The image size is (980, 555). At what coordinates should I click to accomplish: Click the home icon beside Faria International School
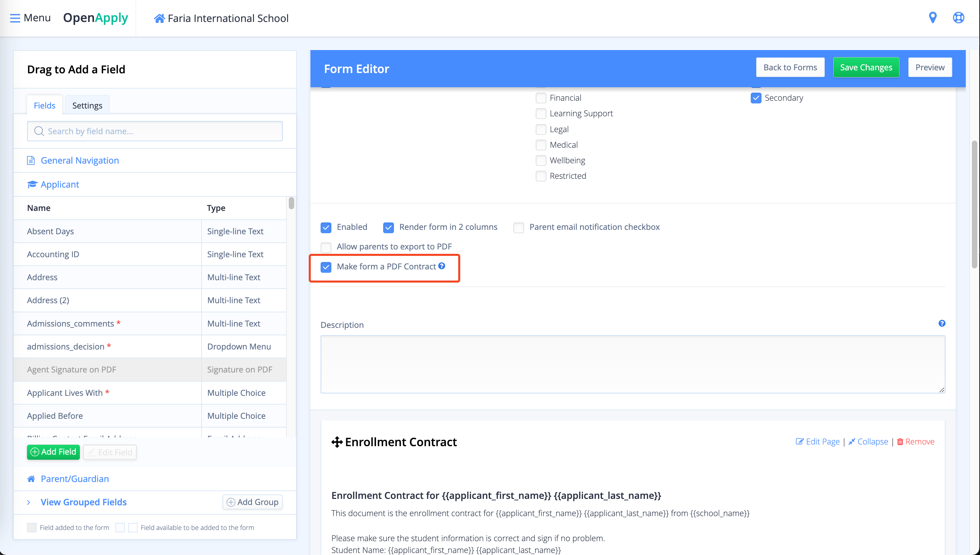pos(159,18)
